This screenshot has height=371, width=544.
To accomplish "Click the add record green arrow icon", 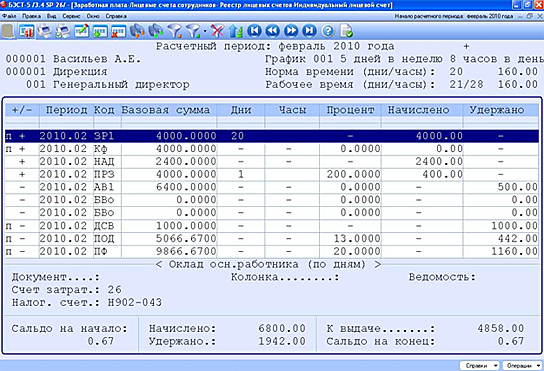I will click(x=100, y=32).
